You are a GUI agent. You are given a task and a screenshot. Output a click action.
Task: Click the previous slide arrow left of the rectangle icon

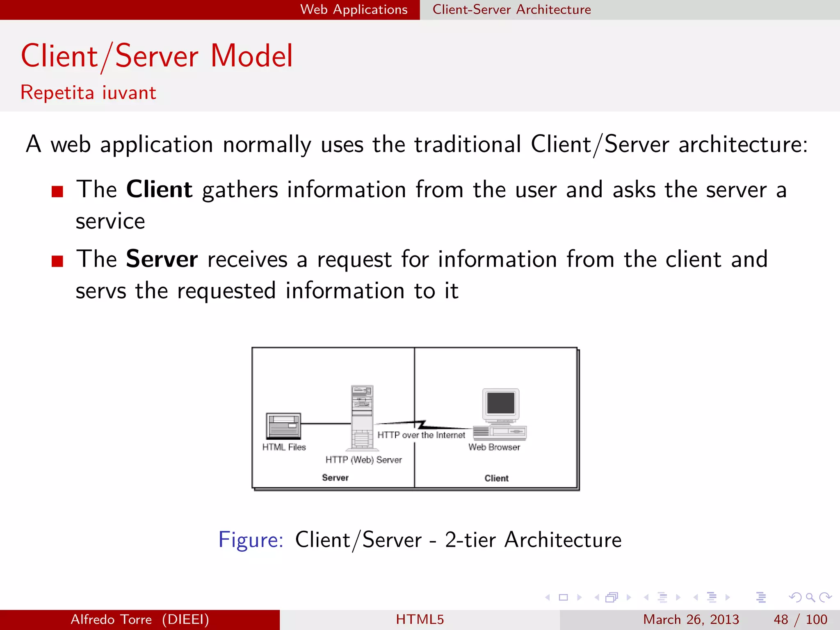547,598
